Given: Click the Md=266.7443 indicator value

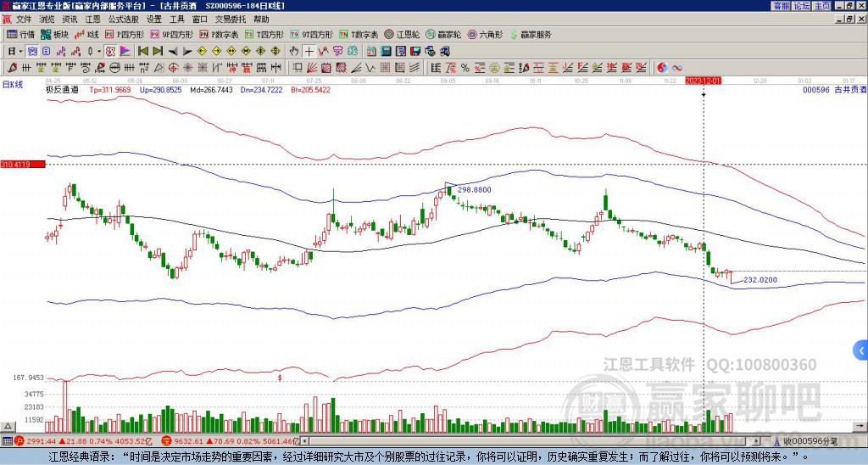Looking at the screenshot, I should (x=211, y=89).
